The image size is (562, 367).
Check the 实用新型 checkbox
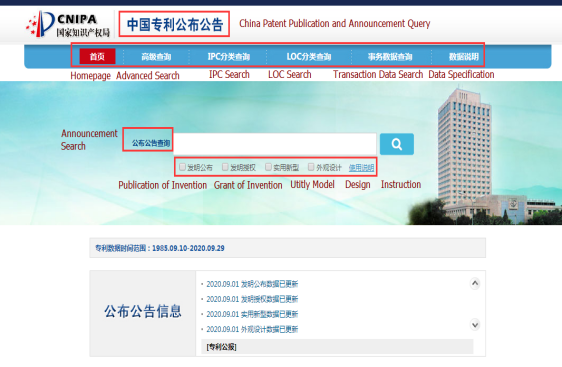[268, 167]
